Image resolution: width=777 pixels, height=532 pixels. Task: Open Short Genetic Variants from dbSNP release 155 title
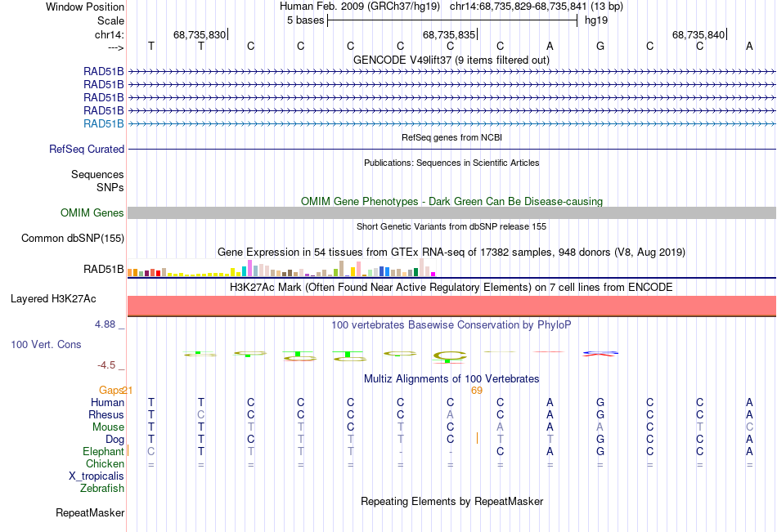(451, 226)
